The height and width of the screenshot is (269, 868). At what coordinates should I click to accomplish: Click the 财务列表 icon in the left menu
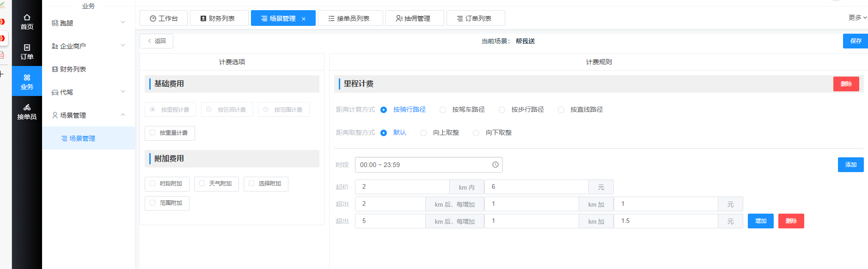tap(55, 69)
